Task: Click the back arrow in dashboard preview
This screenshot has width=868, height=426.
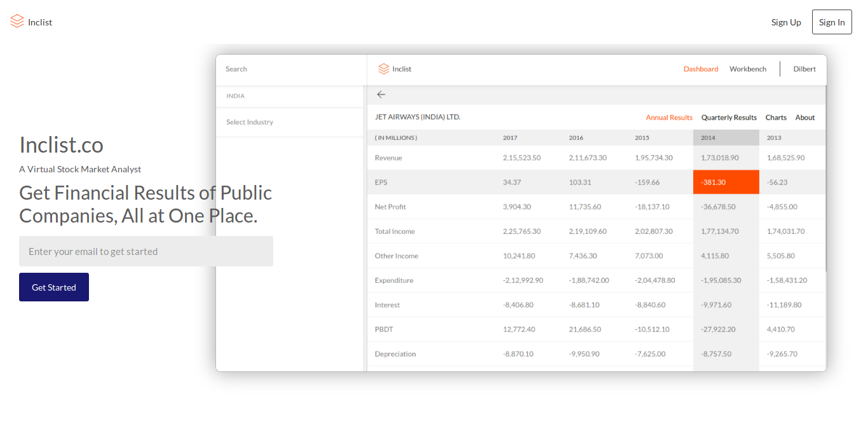Action: coord(381,94)
